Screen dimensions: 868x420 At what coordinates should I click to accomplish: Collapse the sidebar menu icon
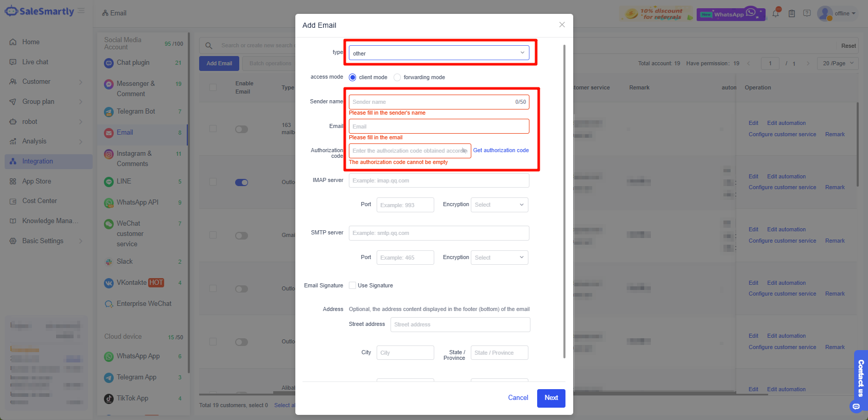click(x=81, y=11)
